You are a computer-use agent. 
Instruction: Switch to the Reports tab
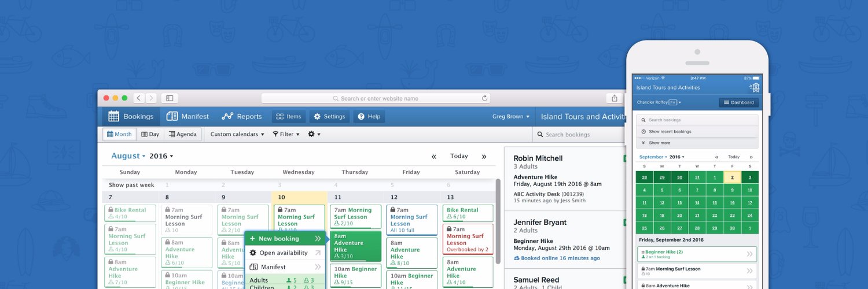click(x=242, y=116)
